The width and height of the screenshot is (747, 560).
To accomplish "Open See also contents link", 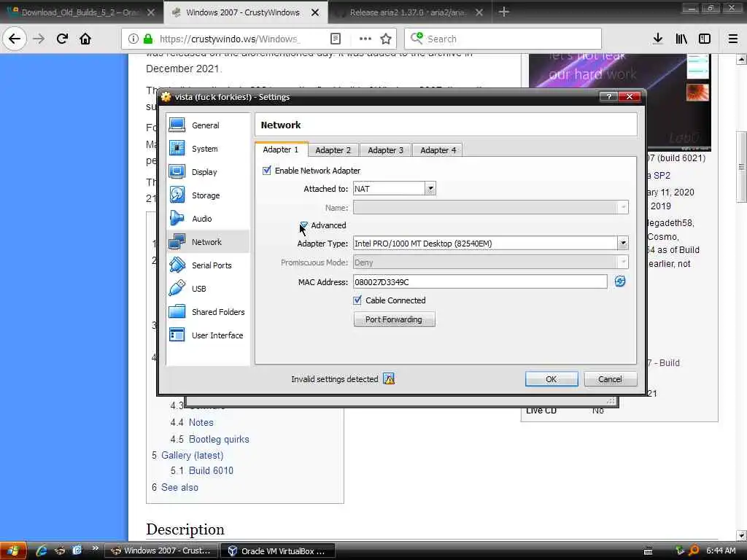I will (179, 487).
